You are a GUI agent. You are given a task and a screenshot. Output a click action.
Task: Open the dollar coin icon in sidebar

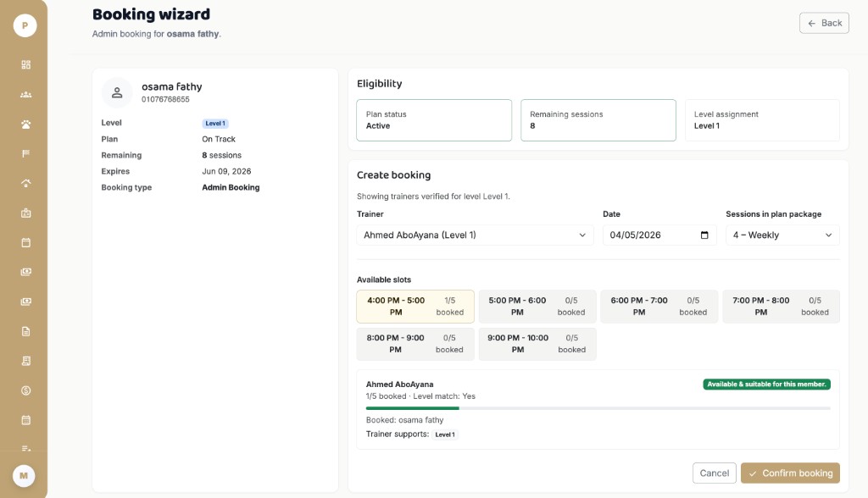click(x=25, y=390)
